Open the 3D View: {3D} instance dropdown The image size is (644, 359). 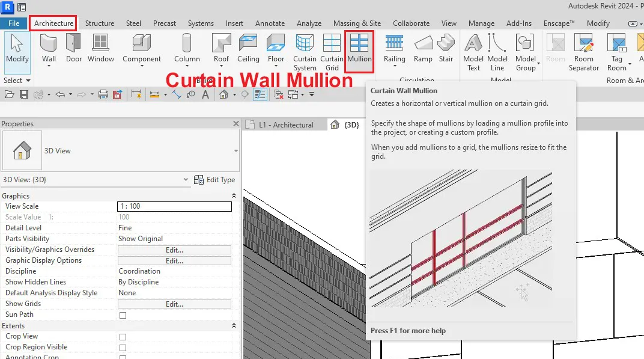(x=186, y=179)
